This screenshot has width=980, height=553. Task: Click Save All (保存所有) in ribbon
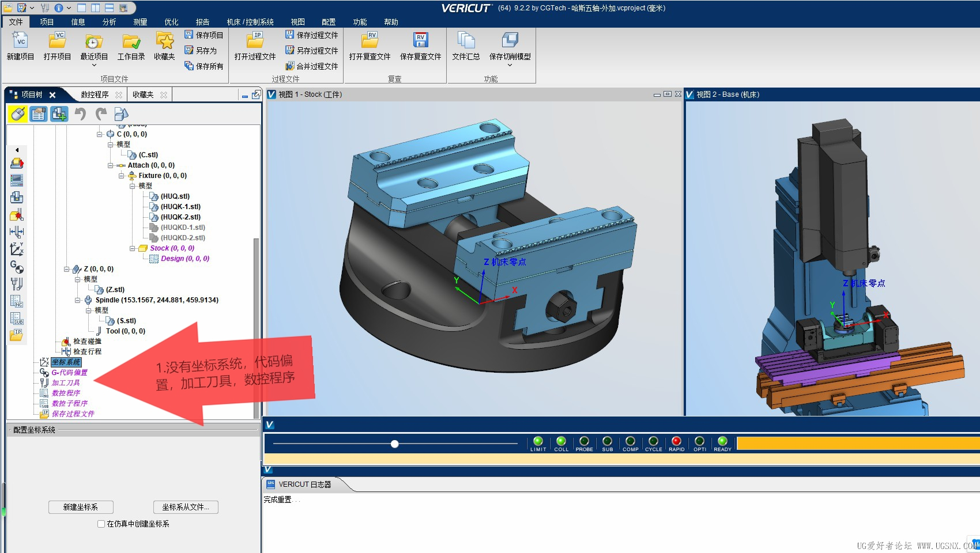[x=203, y=66]
